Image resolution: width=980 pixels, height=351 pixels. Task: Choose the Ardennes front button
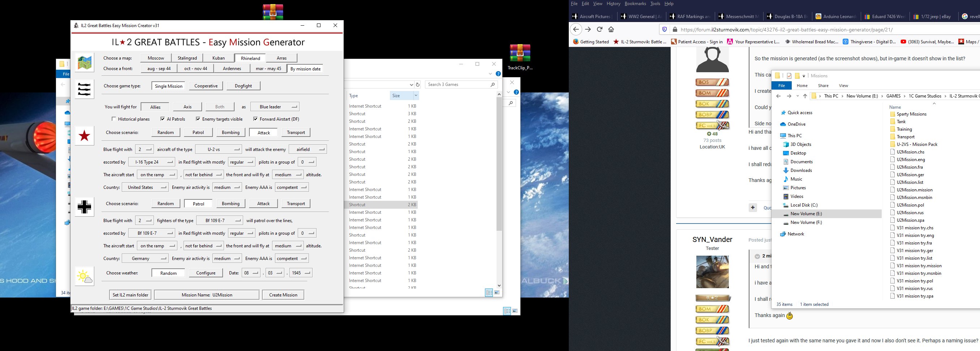pyautogui.click(x=232, y=69)
